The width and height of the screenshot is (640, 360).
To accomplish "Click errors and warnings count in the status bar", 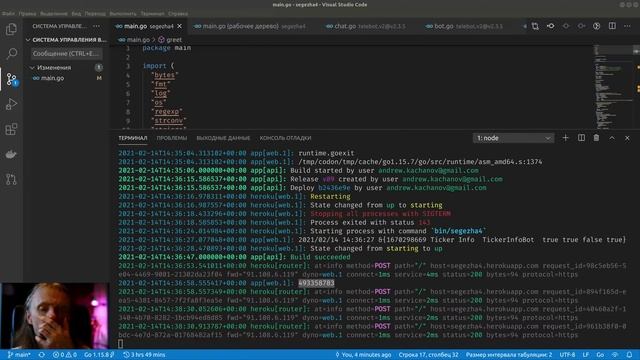I will pyautogui.click(x=65, y=355).
